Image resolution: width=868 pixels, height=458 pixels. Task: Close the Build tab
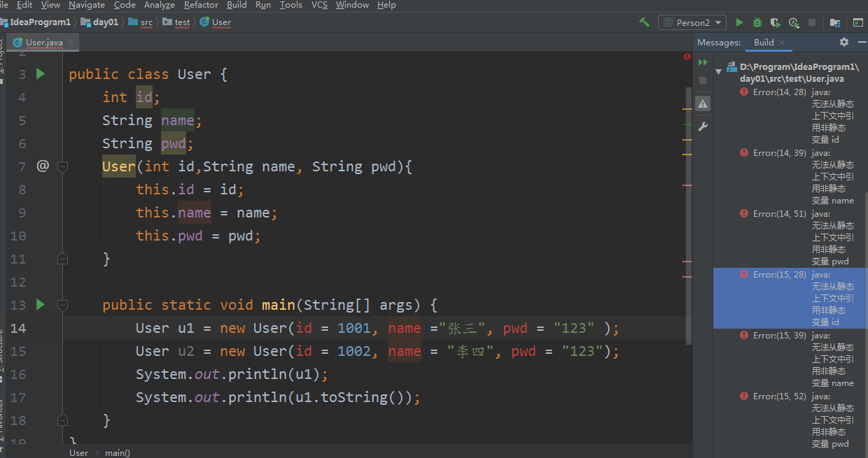tap(782, 43)
